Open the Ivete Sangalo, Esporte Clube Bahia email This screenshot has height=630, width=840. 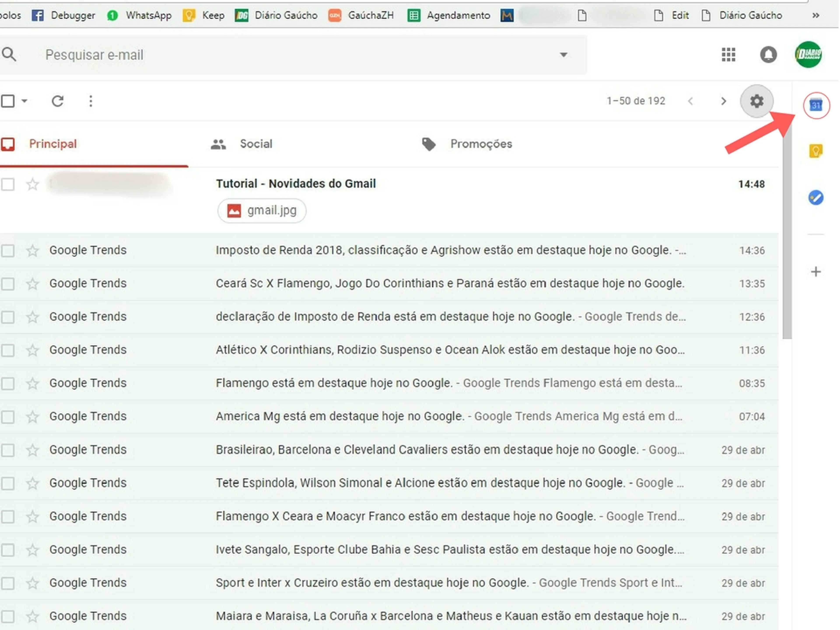point(389,550)
